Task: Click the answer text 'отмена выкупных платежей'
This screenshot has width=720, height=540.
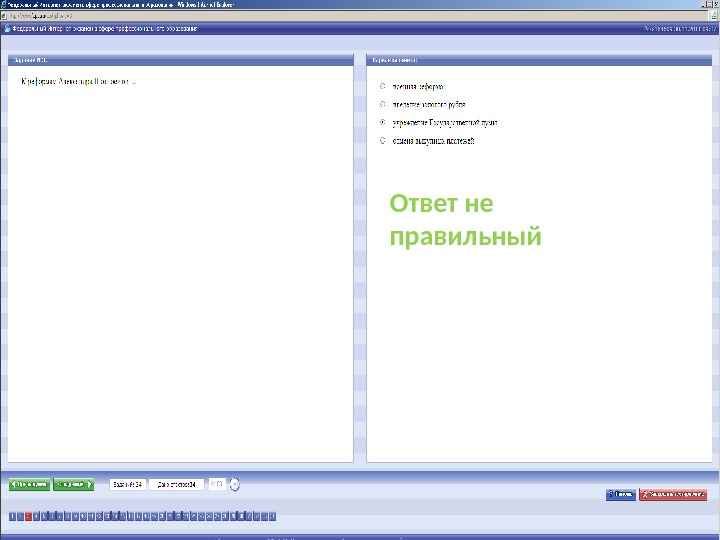Action: tap(433, 141)
